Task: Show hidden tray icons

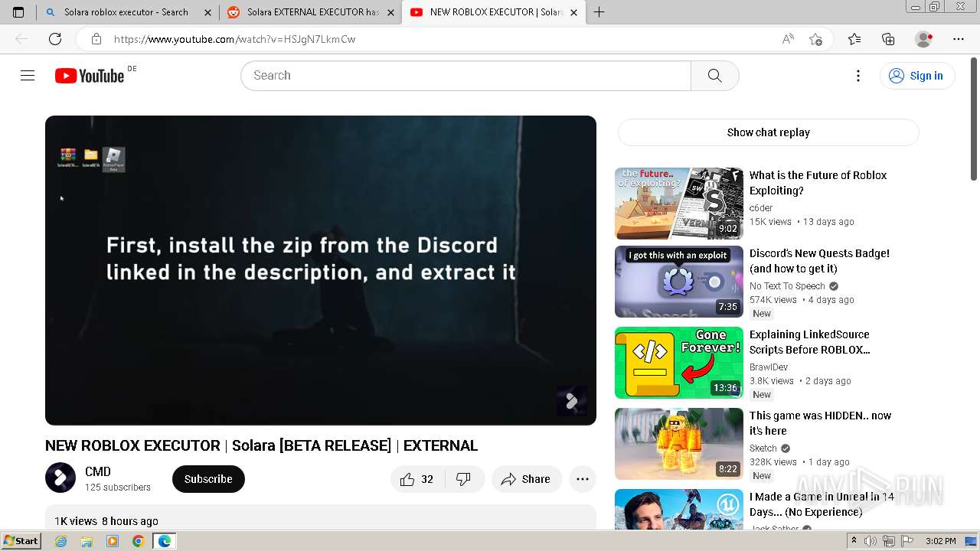Action: (x=854, y=541)
